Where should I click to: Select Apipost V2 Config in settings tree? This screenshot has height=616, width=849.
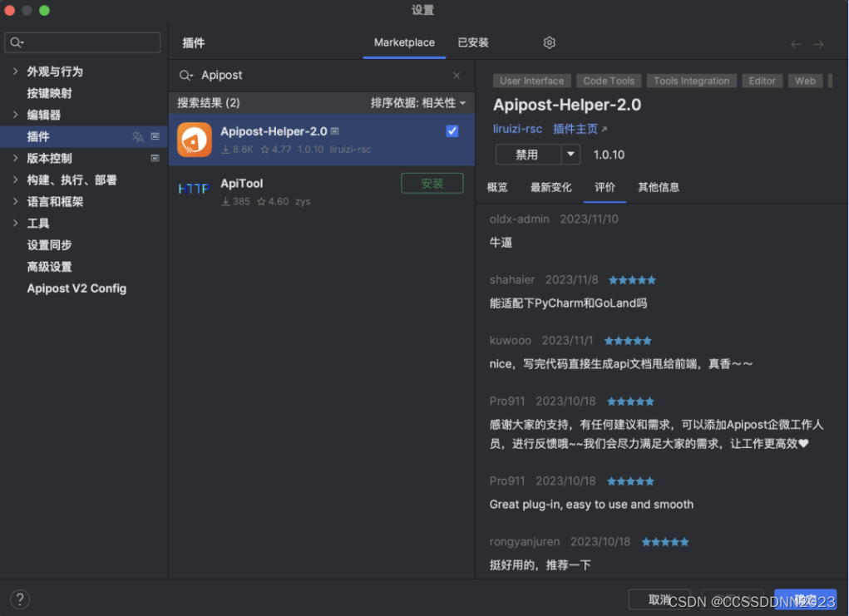[x=77, y=288]
